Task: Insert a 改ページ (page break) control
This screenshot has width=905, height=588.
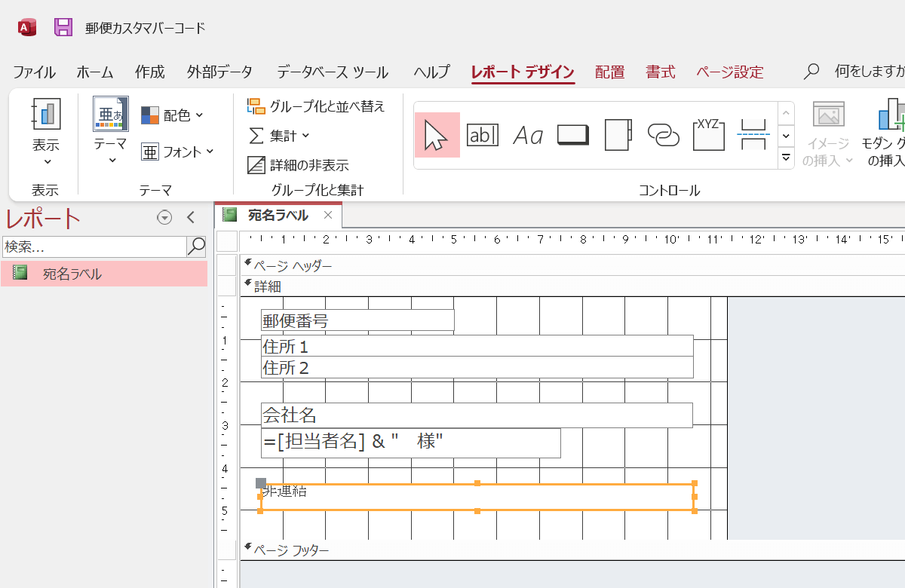Action: point(753,134)
